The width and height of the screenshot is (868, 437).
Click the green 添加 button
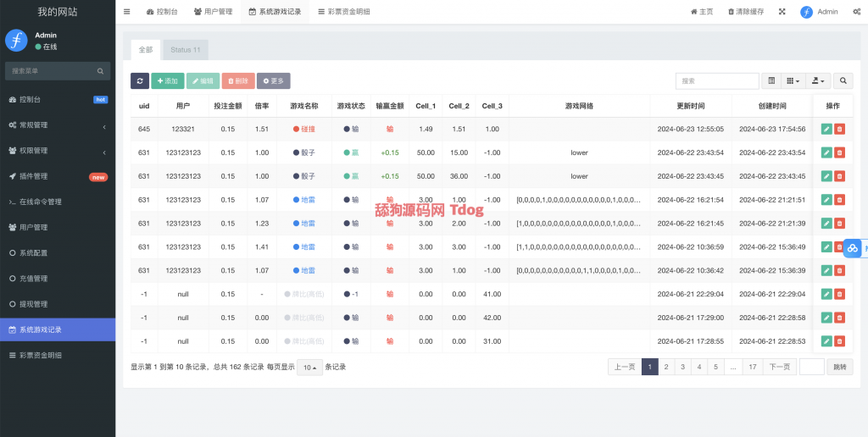click(x=168, y=80)
